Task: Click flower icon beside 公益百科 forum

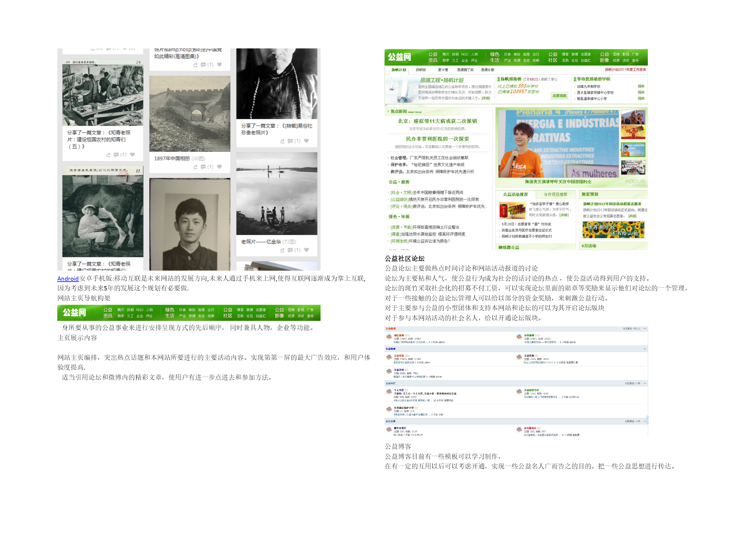Action: pos(389,371)
